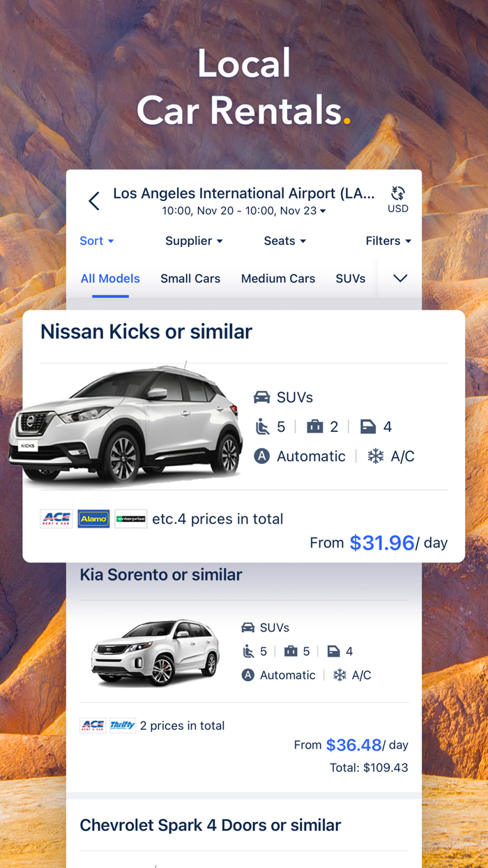
Task: Tap the A/C snowflake icon on Nissan Kicks
Action: pos(376,456)
